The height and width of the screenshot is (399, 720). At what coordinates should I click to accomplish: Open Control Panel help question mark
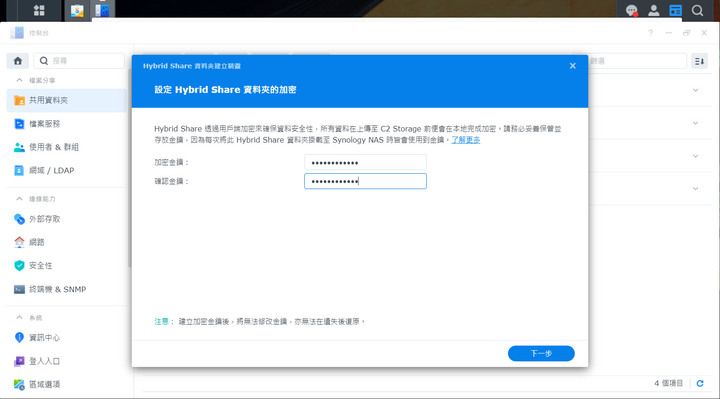[x=651, y=33]
